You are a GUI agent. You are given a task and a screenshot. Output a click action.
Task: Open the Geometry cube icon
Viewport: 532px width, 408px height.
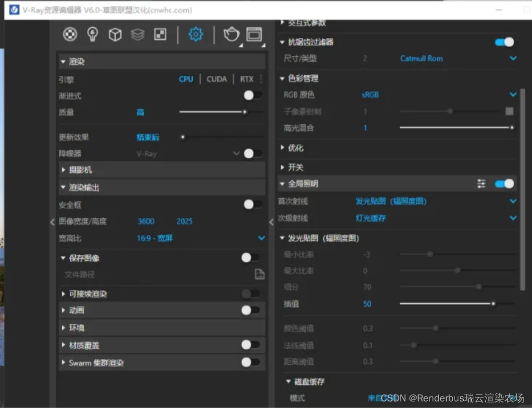pos(115,34)
